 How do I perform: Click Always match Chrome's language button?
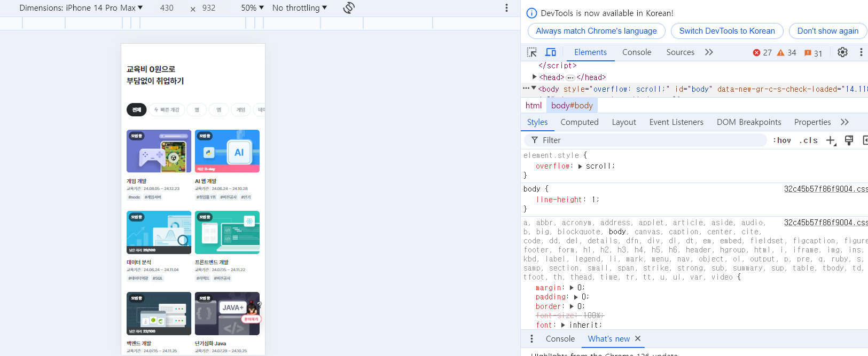[596, 31]
